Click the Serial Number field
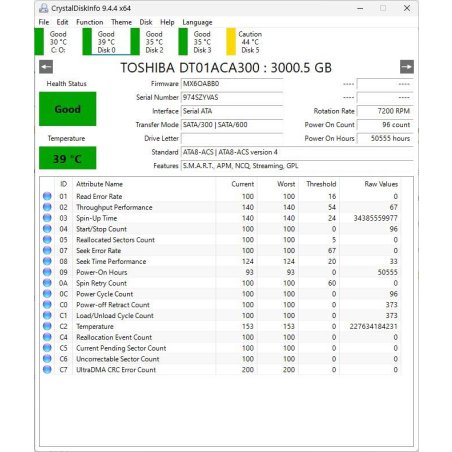452x452 pixels. coord(232,97)
